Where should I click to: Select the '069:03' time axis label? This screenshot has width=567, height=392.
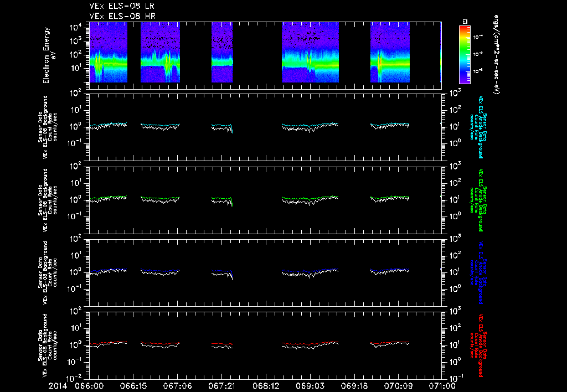pyautogui.click(x=310, y=386)
